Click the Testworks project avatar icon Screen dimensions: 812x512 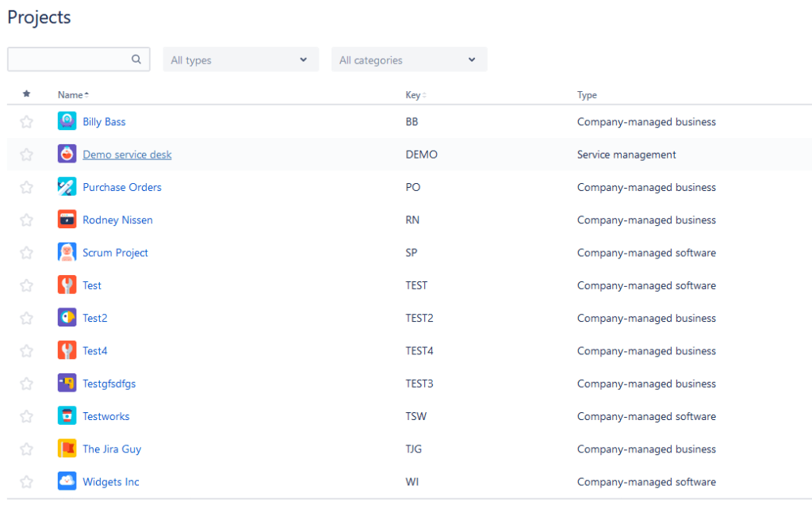pos(67,416)
